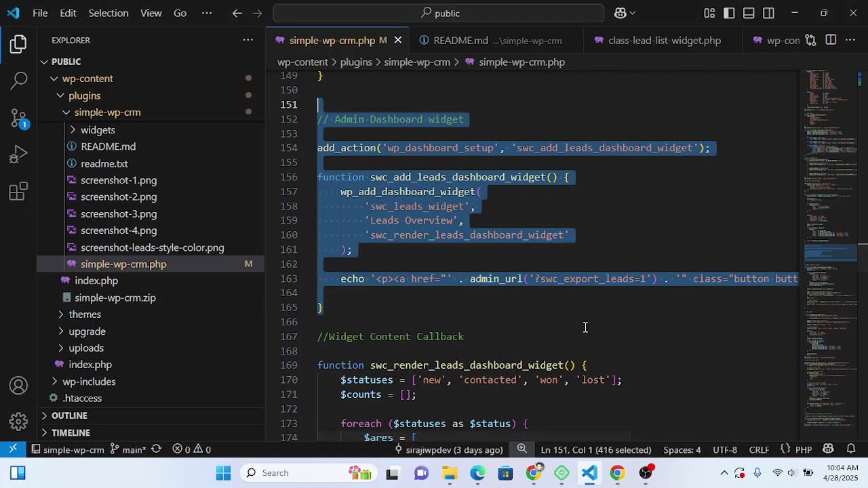Open Chrome from the taskbar
This screenshot has width=868, height=488.
(617, 473)
